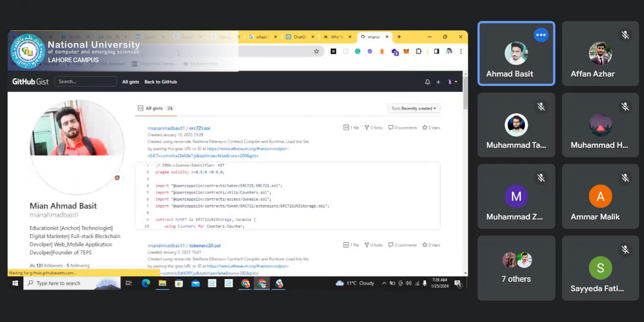The image size is (644, 322).
Task: Open Sort: Recently created dropdown
Action: coord(414,108)
